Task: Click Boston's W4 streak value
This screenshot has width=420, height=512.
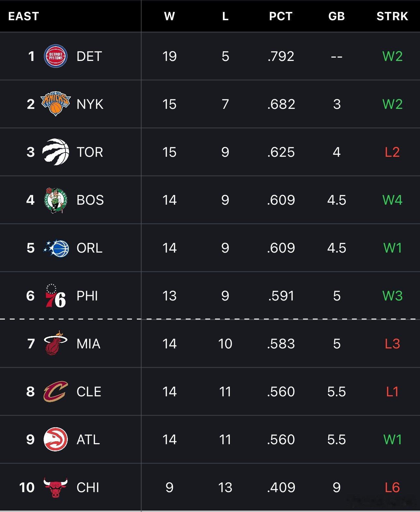Action: click(x=392, y=200)
